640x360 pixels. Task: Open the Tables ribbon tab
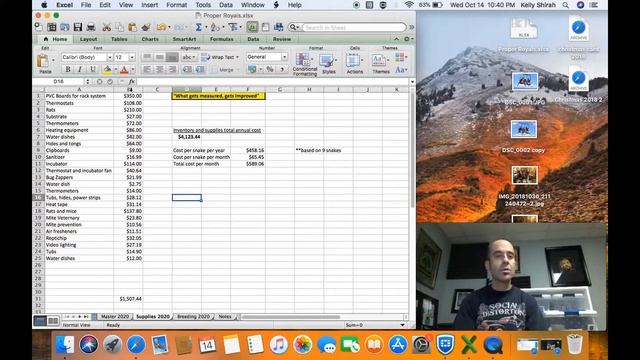coord(119,39)
